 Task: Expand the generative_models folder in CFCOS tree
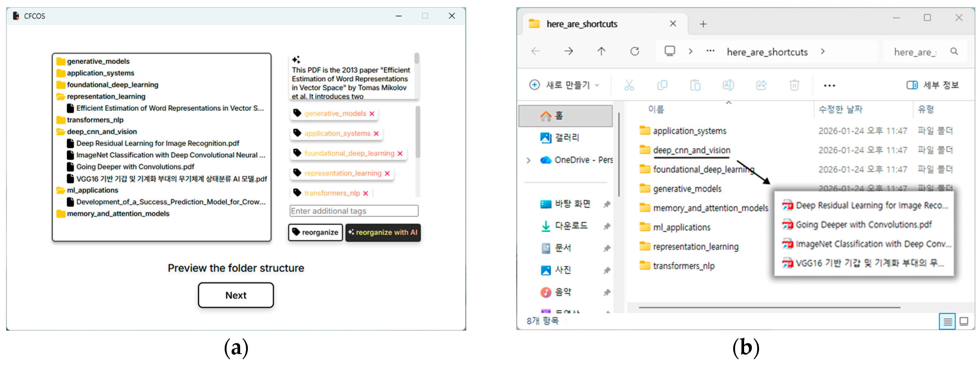point(61,61)
